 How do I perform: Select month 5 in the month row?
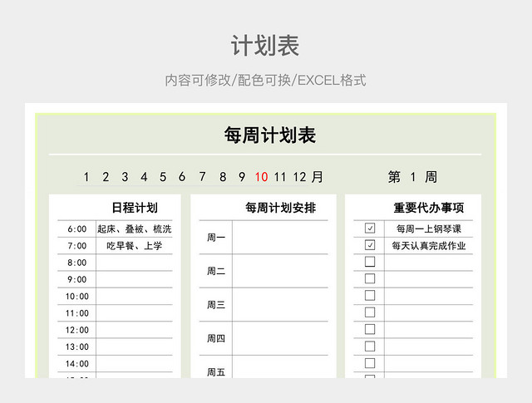[163, 177]
